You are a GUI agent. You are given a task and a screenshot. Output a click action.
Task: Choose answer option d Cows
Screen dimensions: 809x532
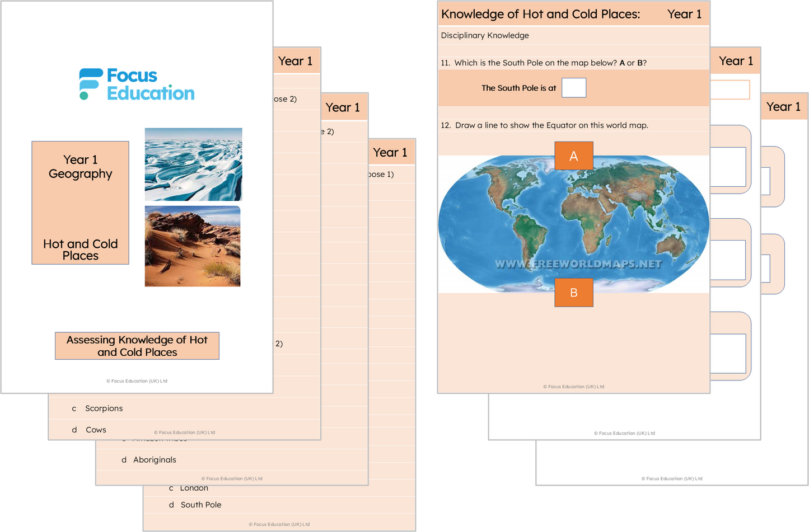coord(96,430)
